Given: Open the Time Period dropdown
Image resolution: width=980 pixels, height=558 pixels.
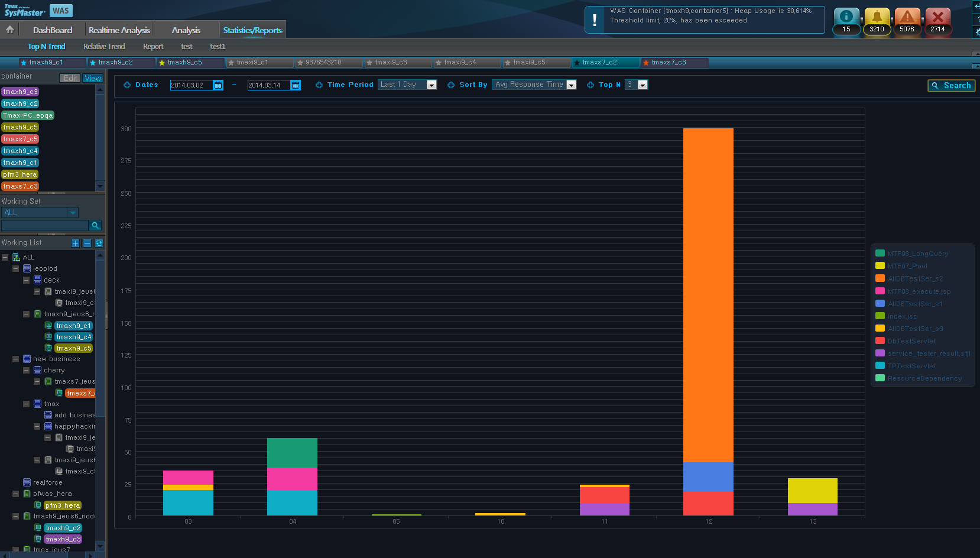Looking at the screenshot, I should [407, 85].
